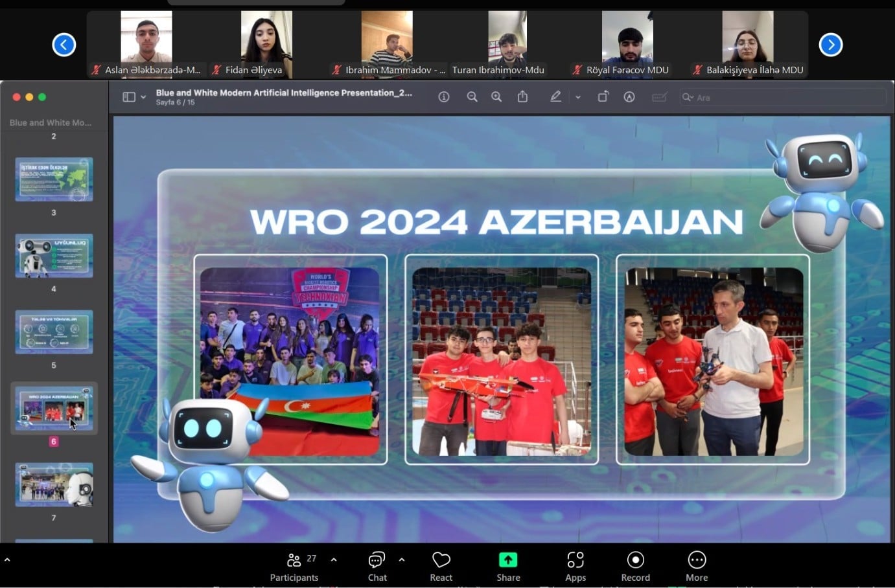Click the "WRO 2024 AZERBAIJAN" slide title

coord(496,222)
